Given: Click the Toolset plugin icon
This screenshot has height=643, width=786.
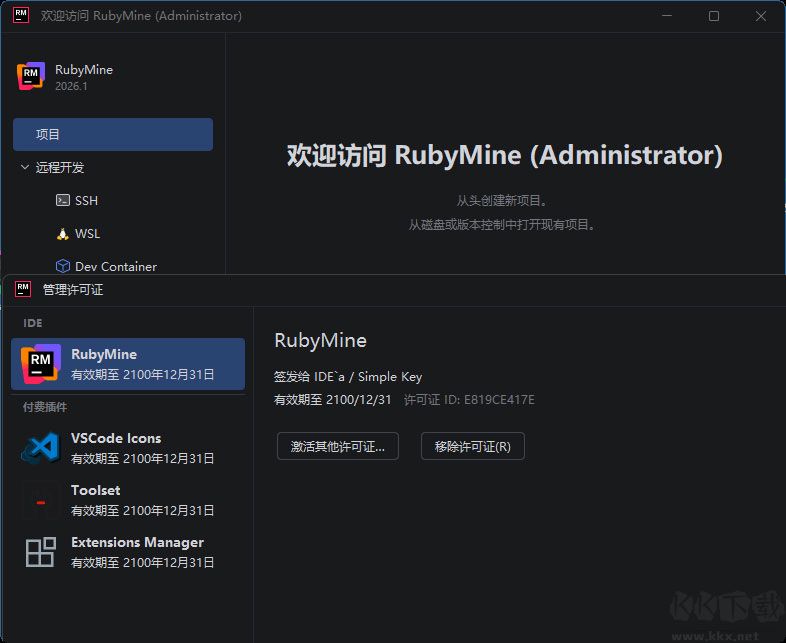Looking at the screenshot, I should (41, 502).
